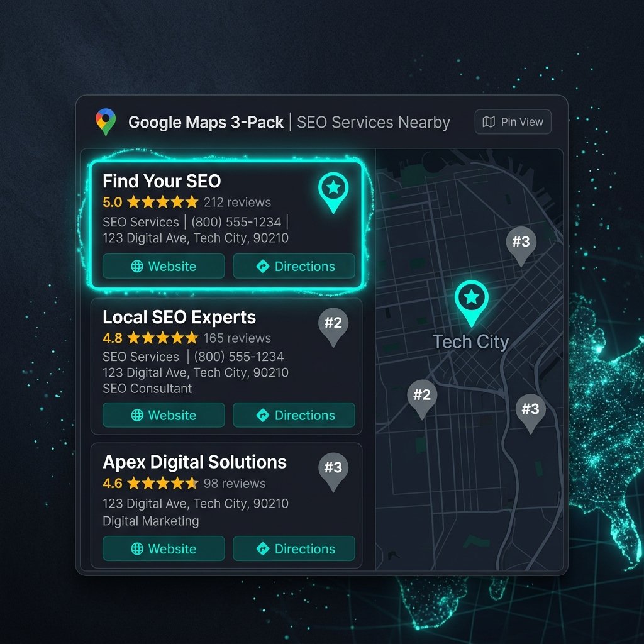Open the 98 reviews link

click(x=235, y=484)
